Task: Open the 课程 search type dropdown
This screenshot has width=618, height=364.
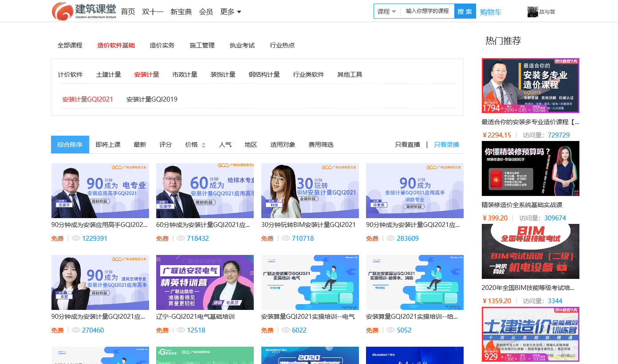Action: (387, 12)
